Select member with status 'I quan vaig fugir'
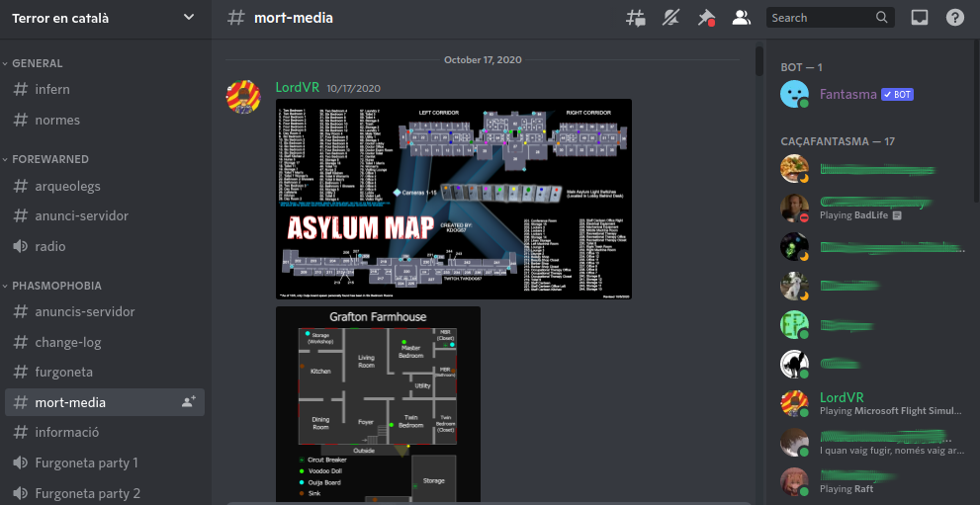 873,443
